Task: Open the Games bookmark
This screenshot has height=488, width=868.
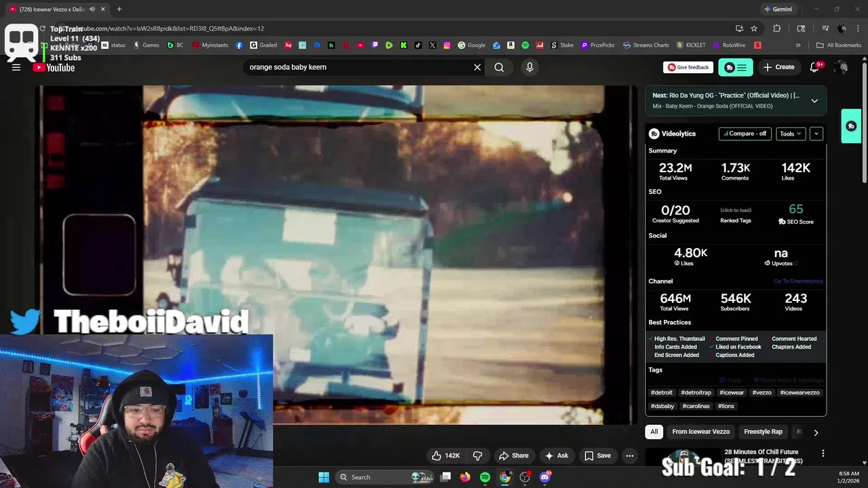Action: click(x=146, y=45)
